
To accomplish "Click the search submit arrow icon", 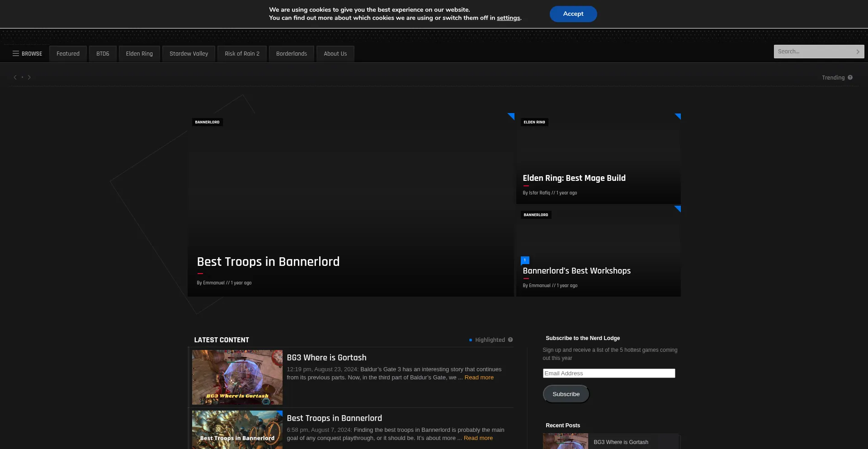I will point(858,52).
